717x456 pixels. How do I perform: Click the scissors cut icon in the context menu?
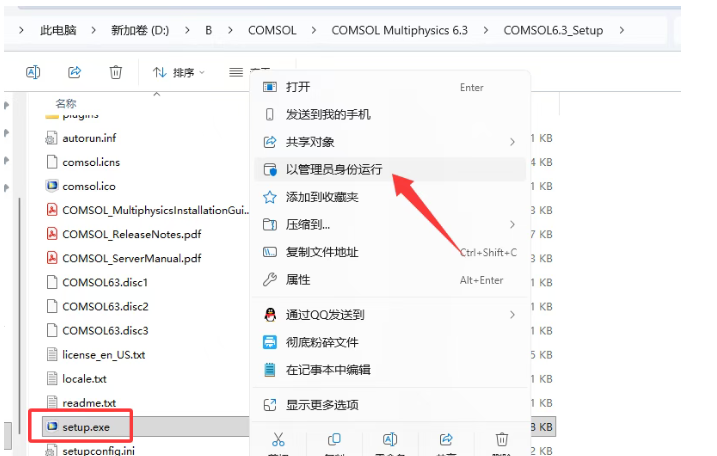pos(278,440)
